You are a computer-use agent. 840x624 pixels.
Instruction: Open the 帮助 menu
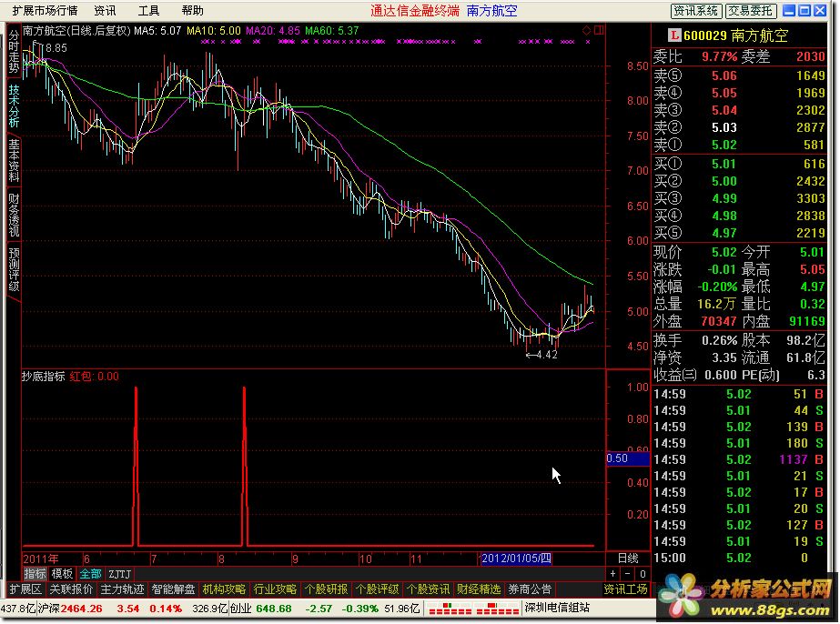click(193, 11)
